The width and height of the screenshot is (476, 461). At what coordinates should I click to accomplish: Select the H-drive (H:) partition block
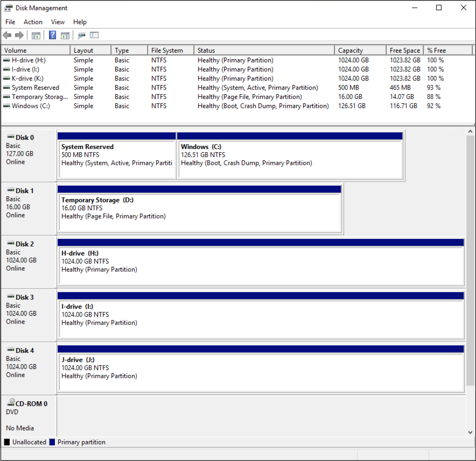(261, 262)
